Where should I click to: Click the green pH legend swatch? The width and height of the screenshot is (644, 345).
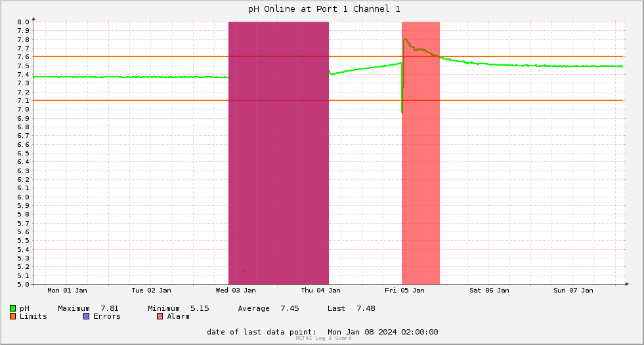12,308
